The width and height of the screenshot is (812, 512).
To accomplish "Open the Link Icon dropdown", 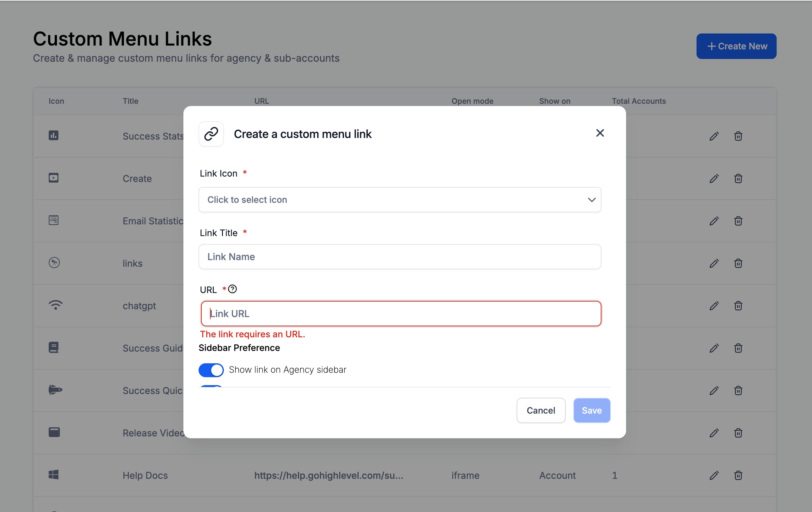I will point(400,200).
